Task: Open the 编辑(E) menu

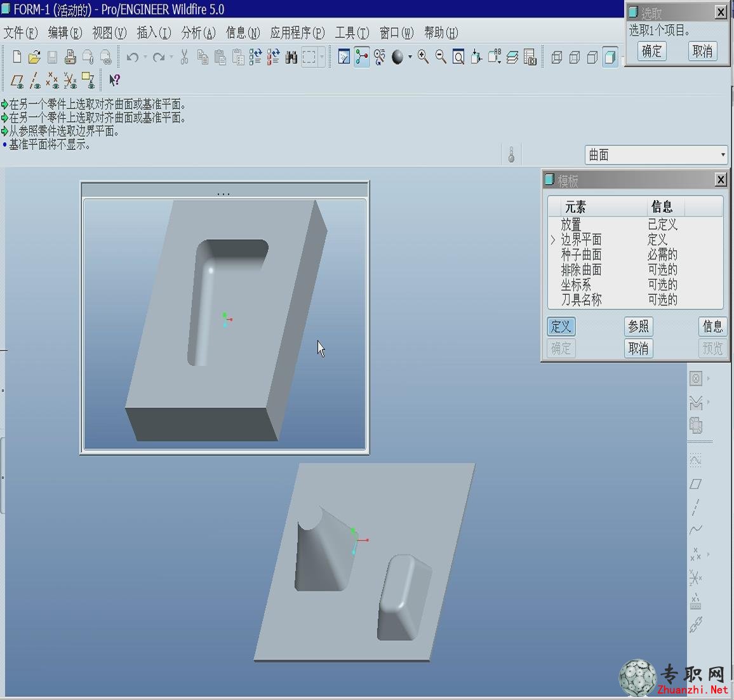Action: [x=65, y=33]
